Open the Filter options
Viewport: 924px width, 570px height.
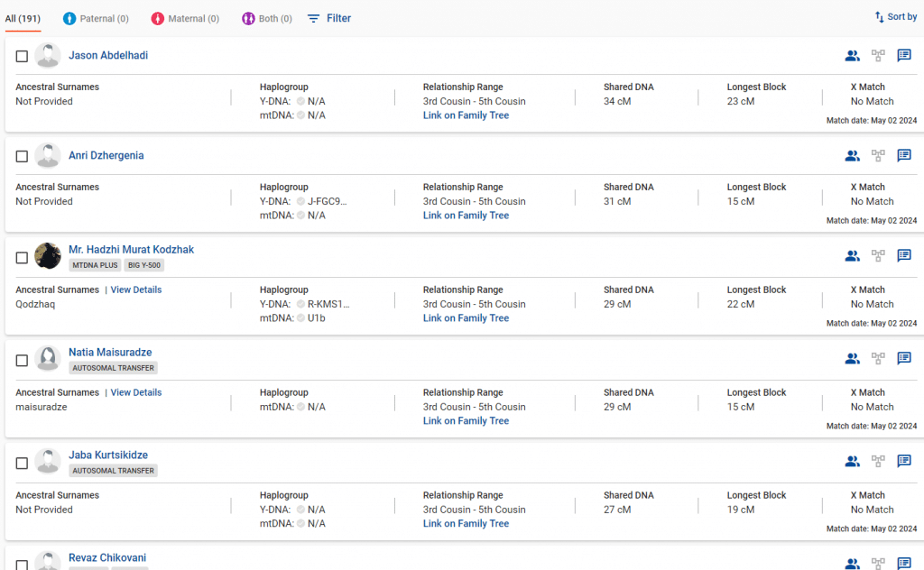coord(329,18)
